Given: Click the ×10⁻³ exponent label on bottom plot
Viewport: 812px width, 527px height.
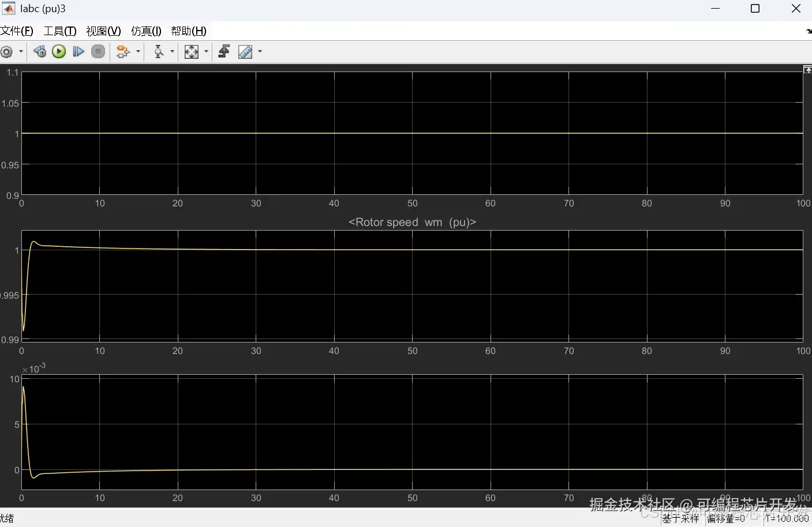Looking at the screenshot, I should click(33, 368).
